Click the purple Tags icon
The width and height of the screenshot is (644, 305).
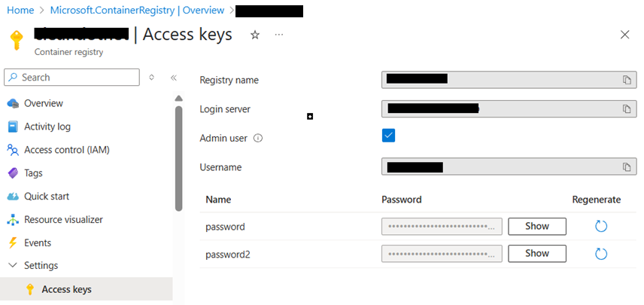13,173
